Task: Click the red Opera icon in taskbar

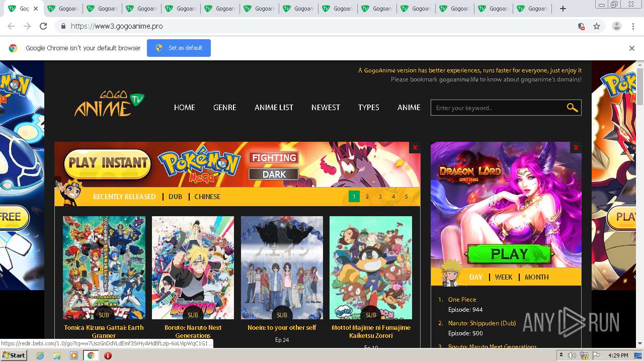Action: [108, 355]
